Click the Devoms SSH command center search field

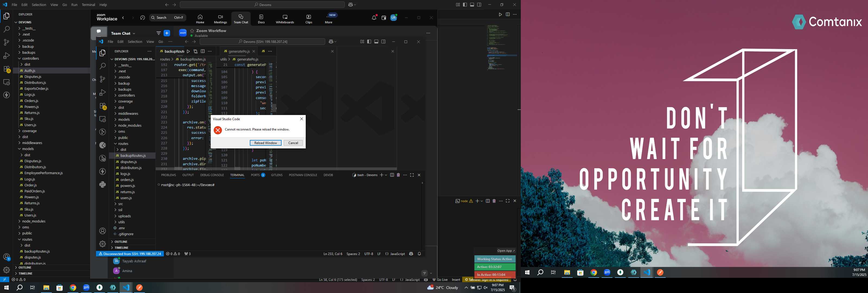click(262, 42)
